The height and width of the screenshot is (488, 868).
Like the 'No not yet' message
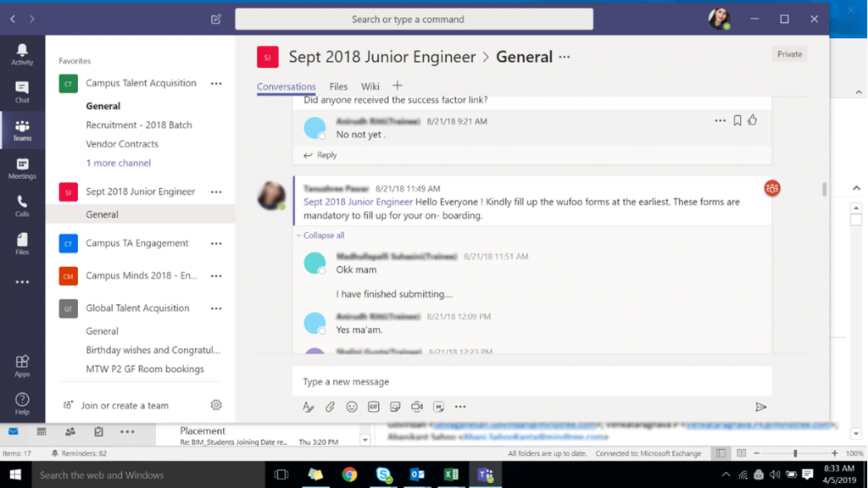point(753,120)
